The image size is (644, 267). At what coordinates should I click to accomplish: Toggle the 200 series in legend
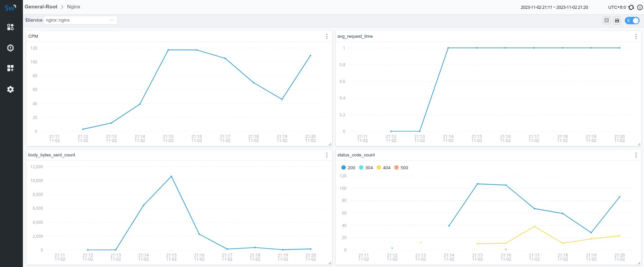348,168
